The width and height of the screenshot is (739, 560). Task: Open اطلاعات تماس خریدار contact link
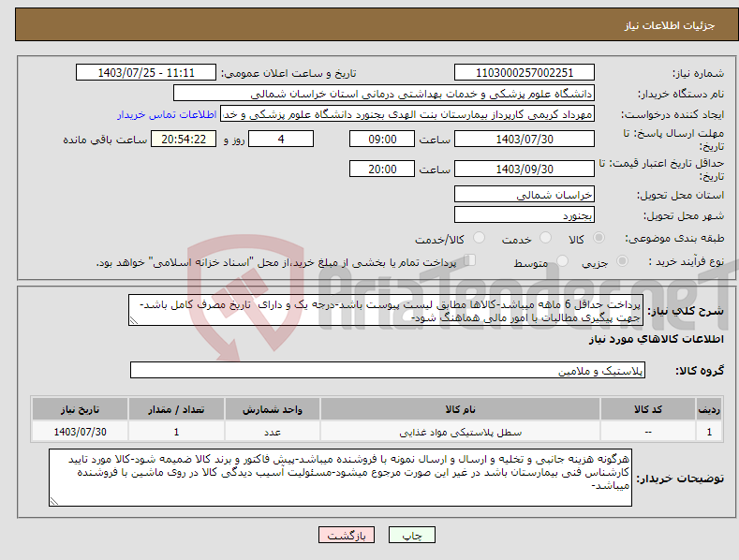[167, 114]
